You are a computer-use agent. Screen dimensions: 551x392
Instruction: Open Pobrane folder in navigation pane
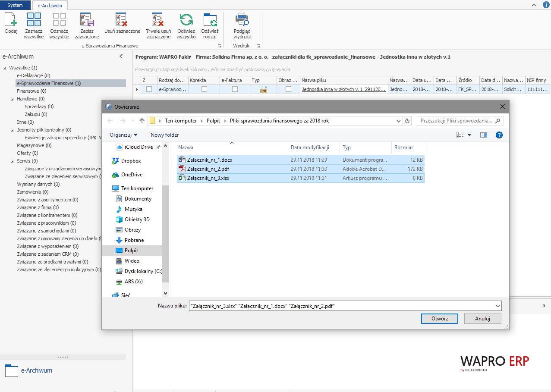click(130, 240)
